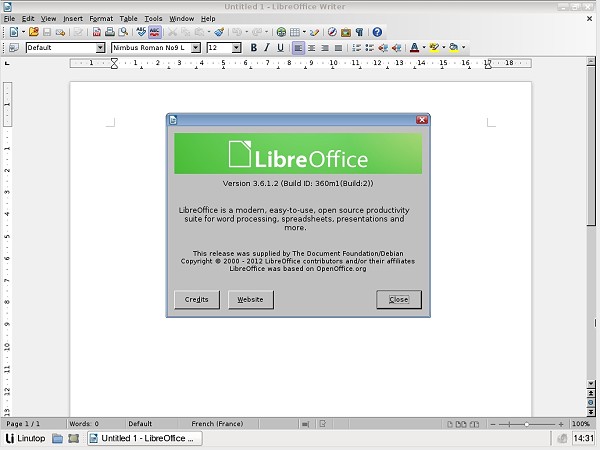This screenshot has width=600, height=450.
Task: Click the Undo arrow icon
Action: pos(236,32)
